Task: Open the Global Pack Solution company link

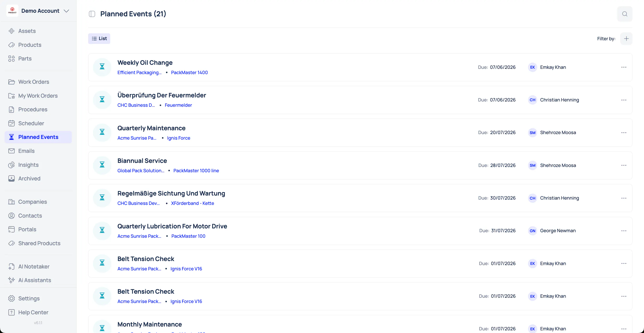Action: (141, 171)
